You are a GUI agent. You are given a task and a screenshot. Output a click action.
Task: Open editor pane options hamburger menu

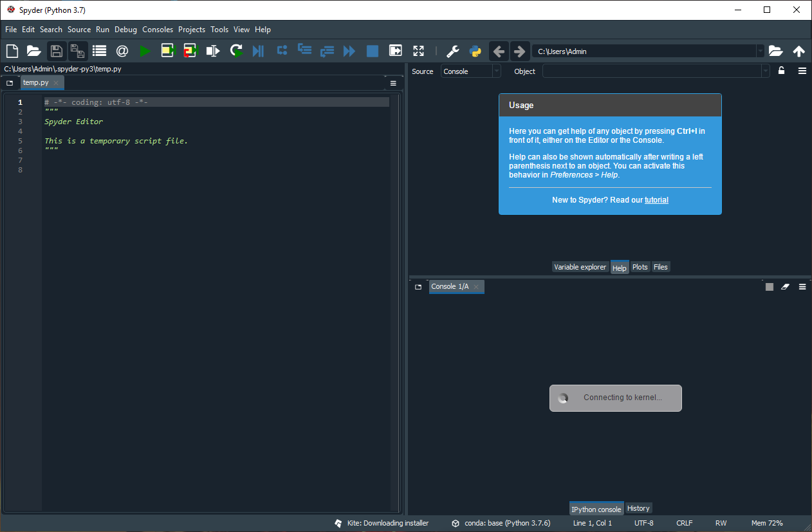coord(393,83)
